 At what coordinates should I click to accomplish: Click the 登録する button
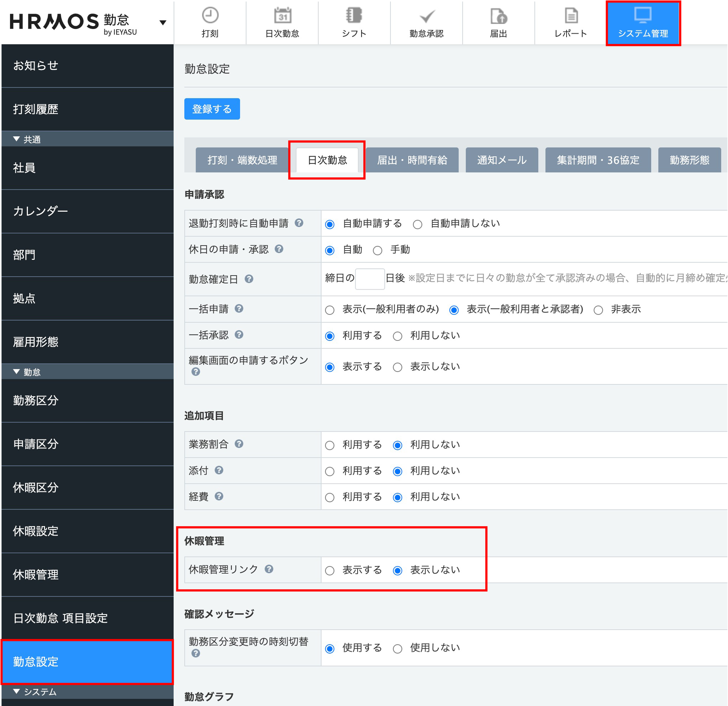[x=212, y=109]
